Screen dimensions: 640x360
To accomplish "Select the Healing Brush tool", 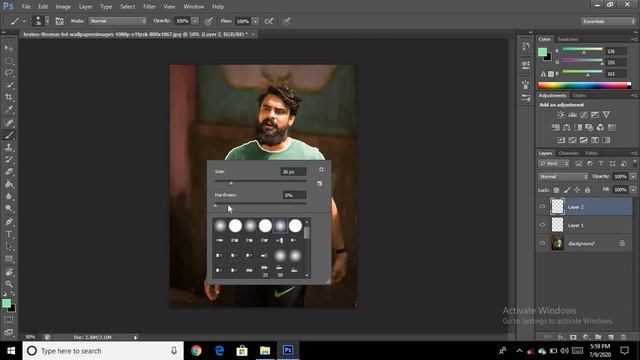I will point(9,122).
